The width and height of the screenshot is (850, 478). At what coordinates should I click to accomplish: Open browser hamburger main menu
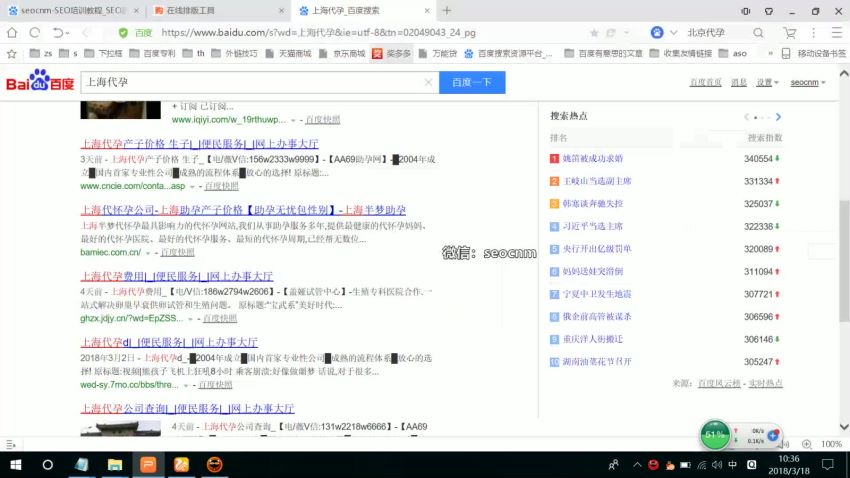coord(836,33)
